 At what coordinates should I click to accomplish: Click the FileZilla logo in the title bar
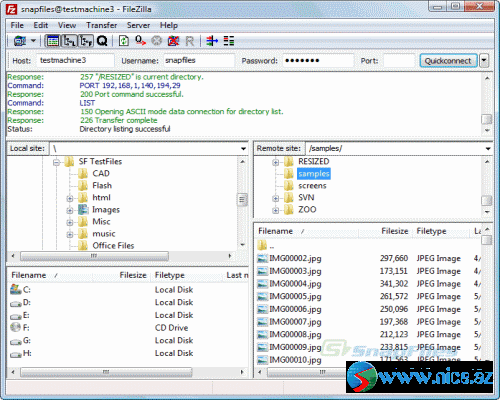click(12, 9)
